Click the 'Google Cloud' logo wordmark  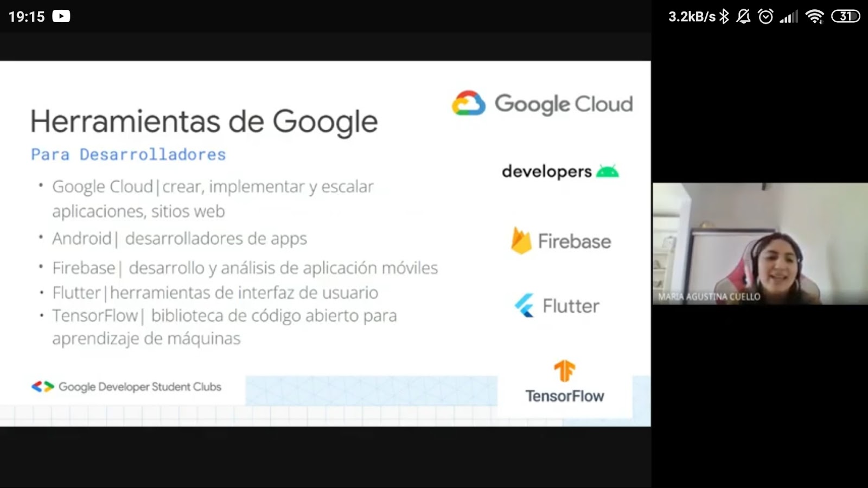564,104
